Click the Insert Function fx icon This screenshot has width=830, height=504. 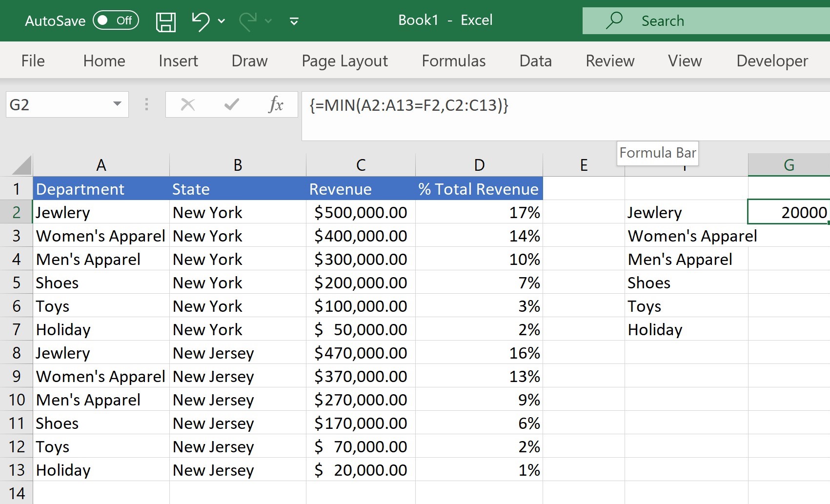click(276, 104)
